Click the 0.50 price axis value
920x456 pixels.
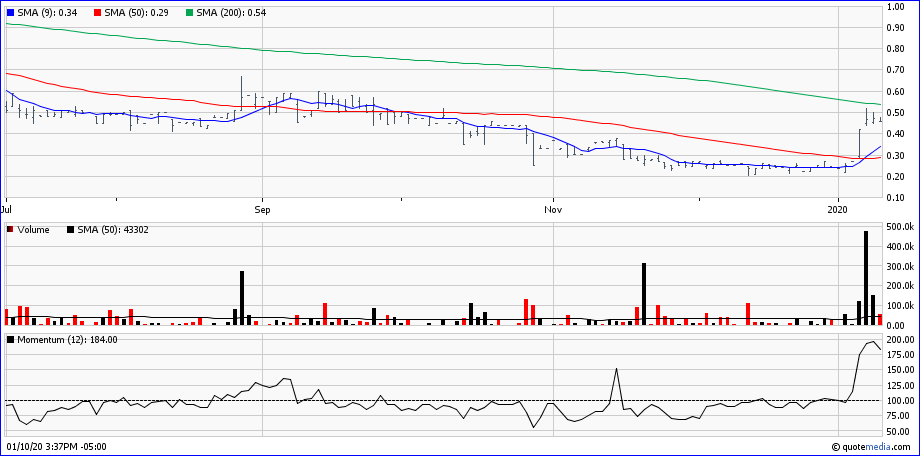click(x=896, y=113)
